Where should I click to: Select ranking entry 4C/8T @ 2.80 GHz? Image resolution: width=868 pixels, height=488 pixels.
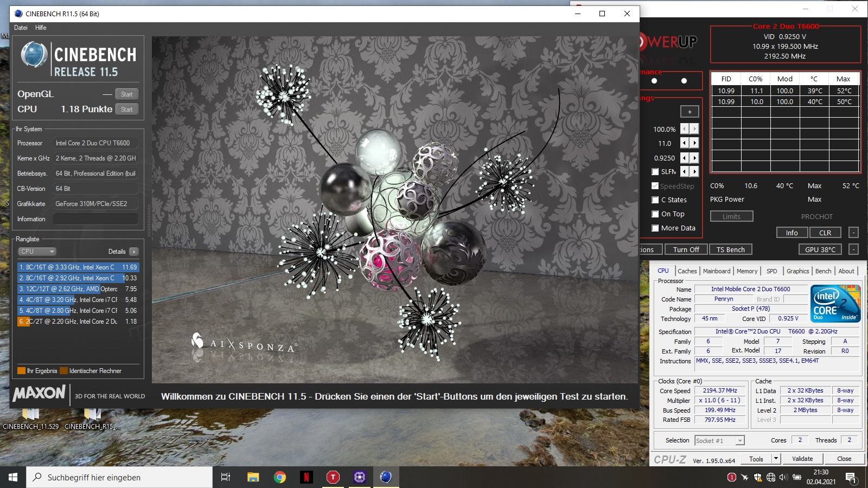[x=78, y=311]
